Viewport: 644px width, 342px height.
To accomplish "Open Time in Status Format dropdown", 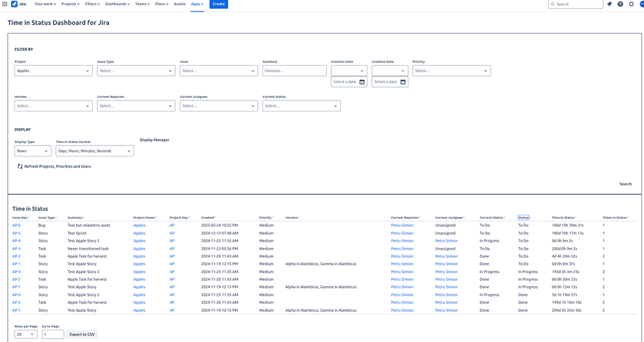I will point(95,151).
